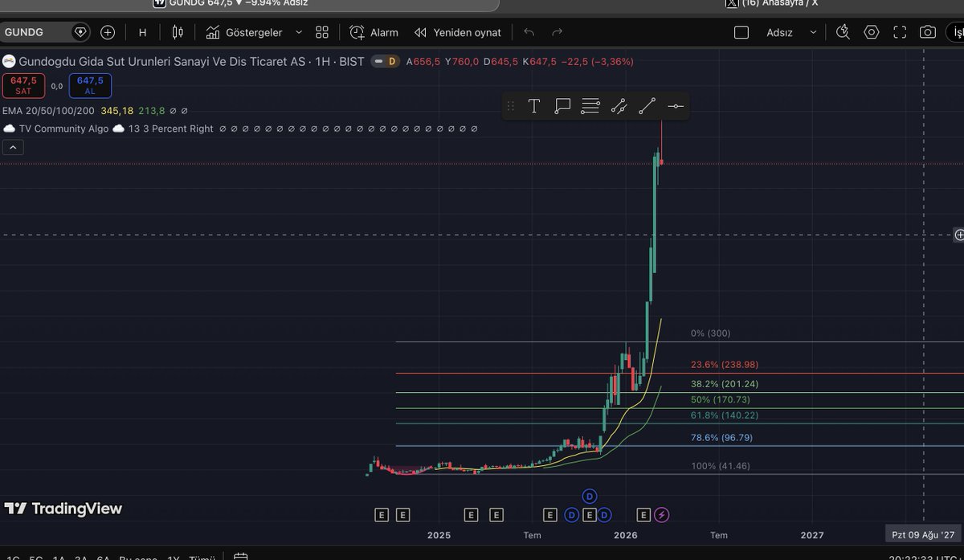Open the chart layout setup square icon
This screenshot has height=560, width=964.
[x=741, y=33]
